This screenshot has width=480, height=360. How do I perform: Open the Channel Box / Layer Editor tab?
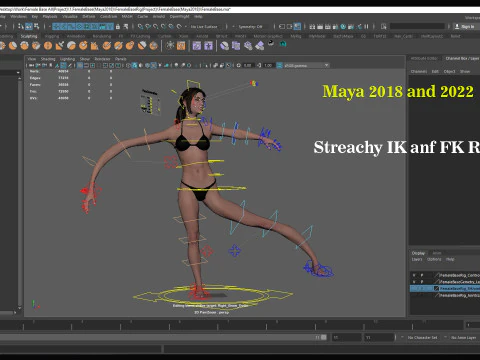click(x=462, y=58)
